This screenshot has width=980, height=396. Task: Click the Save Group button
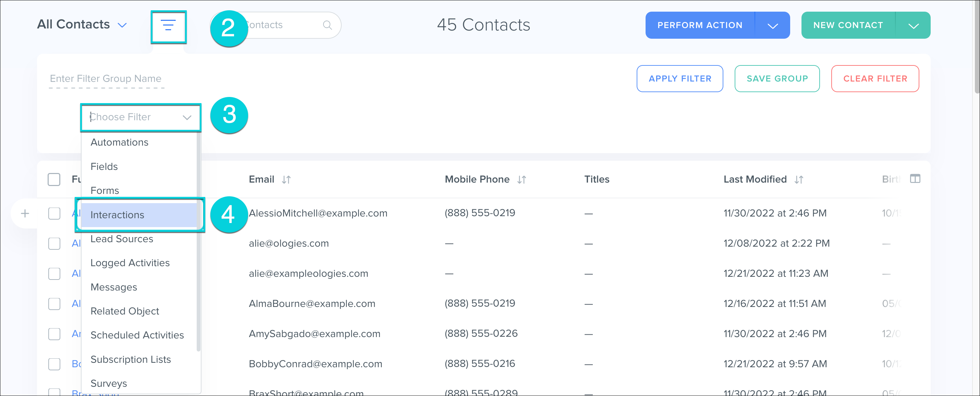pyautogui.click(x=777, y=79)
